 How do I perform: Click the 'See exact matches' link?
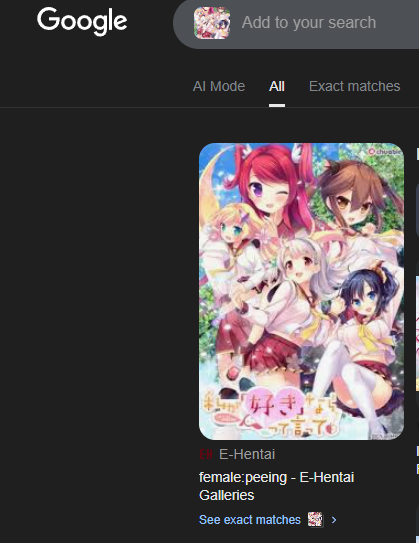[250, 519]
